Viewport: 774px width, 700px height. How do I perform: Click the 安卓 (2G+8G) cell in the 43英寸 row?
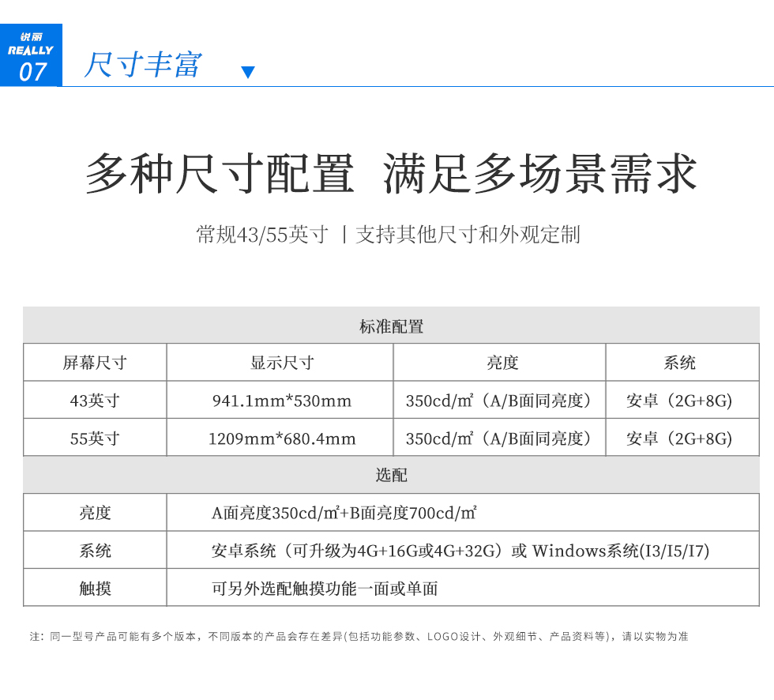(x=682, y=400)
